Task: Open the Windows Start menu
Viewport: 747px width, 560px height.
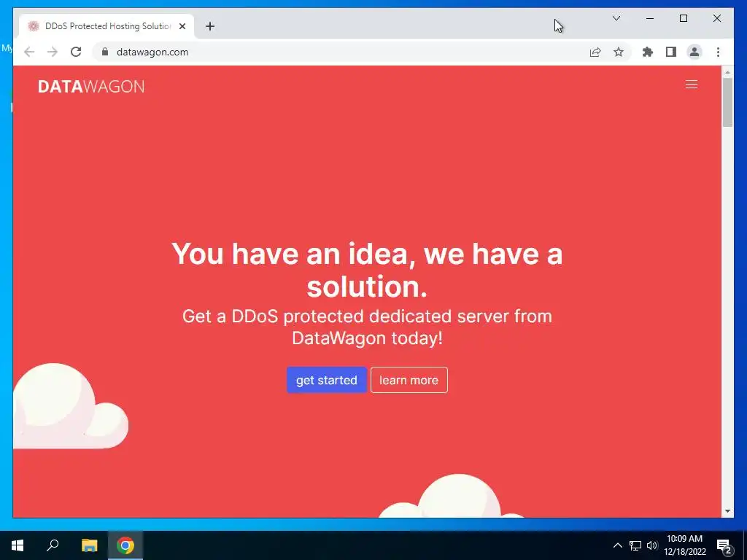Action: (x=18, y=545)
